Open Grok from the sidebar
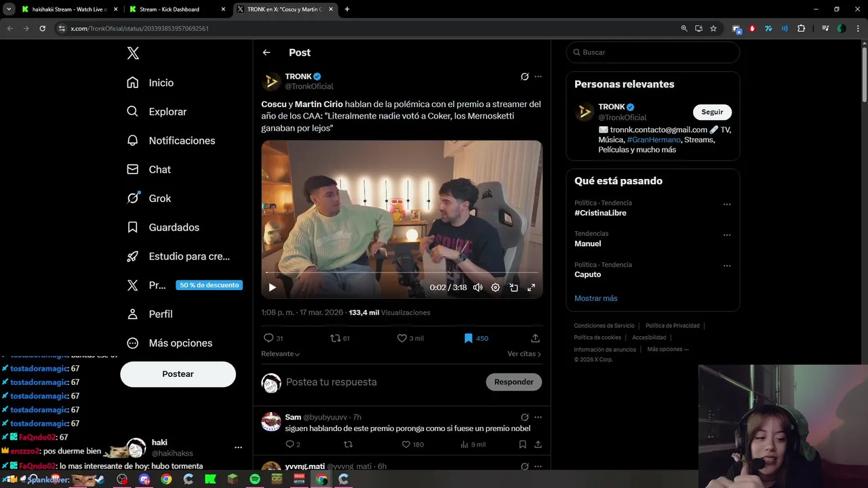 click(x=149, y=199)
